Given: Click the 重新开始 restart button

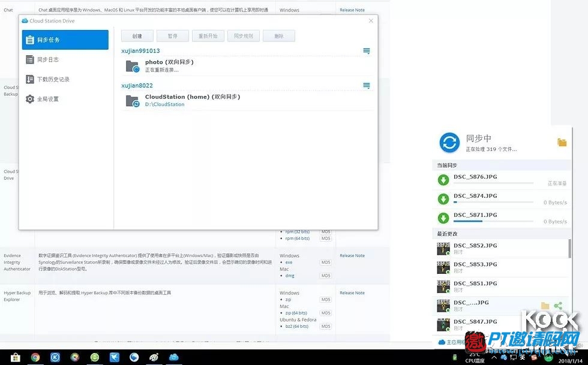Looking at the screenshot, I should click(x=208, y=36).
